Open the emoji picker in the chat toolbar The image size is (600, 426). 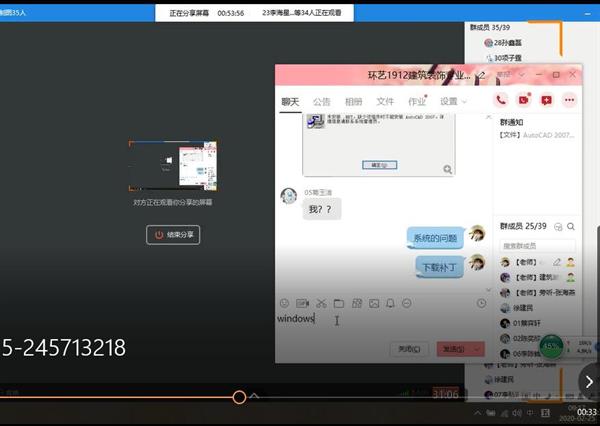point(285,303)
